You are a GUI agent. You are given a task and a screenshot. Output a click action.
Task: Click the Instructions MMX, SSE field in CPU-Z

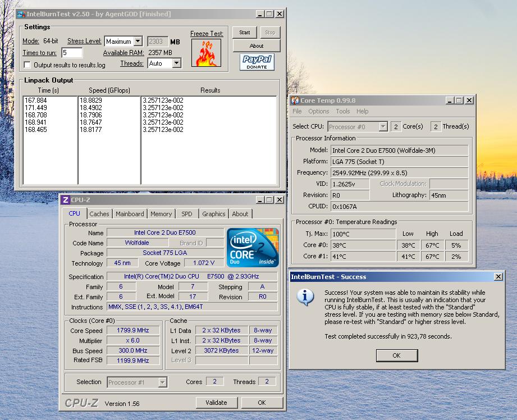tap(191, 307)
